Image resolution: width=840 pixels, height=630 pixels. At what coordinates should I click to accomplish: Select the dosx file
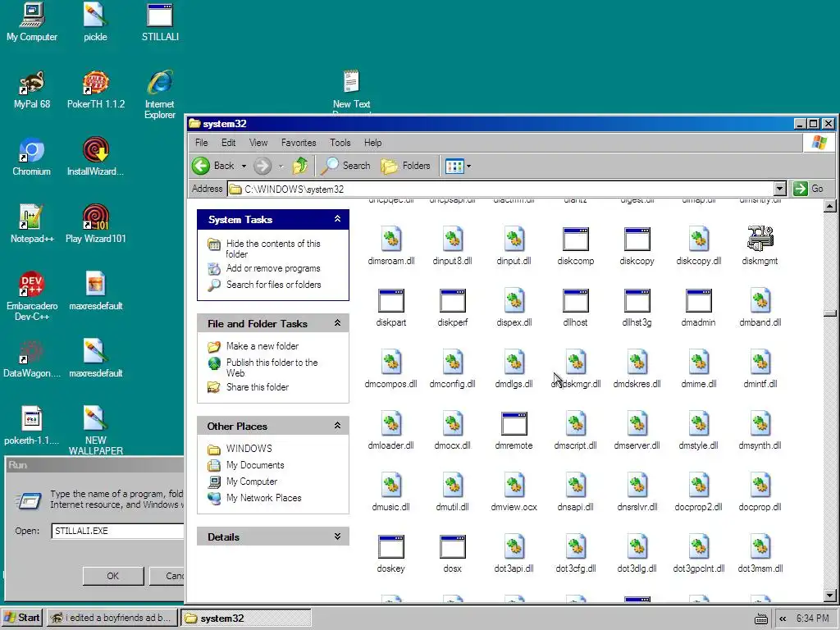452,554
